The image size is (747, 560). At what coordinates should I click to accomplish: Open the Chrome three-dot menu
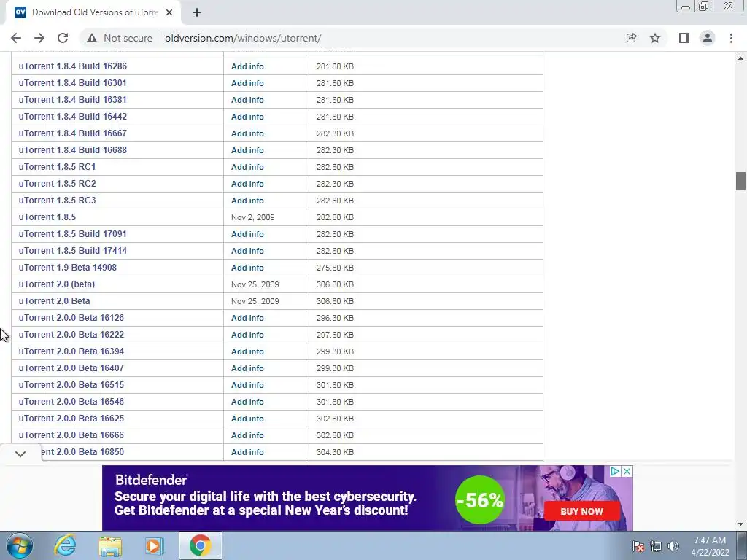coord(731,38)
